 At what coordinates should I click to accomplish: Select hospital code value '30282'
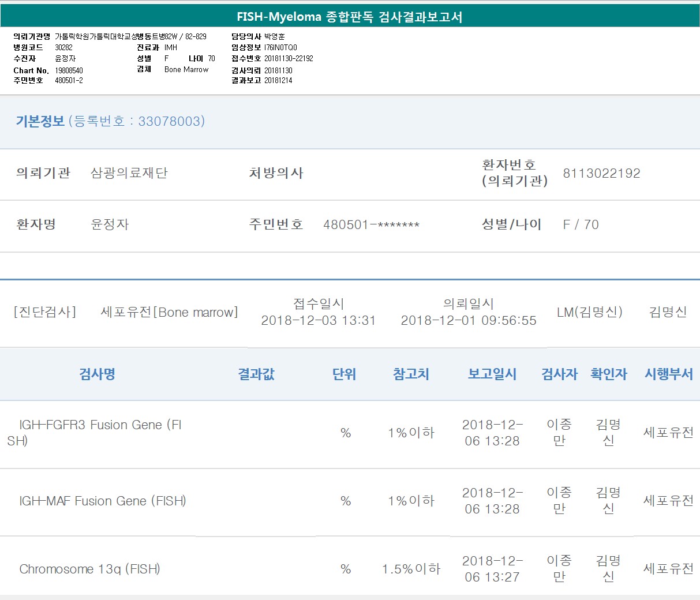click(63, 47)
